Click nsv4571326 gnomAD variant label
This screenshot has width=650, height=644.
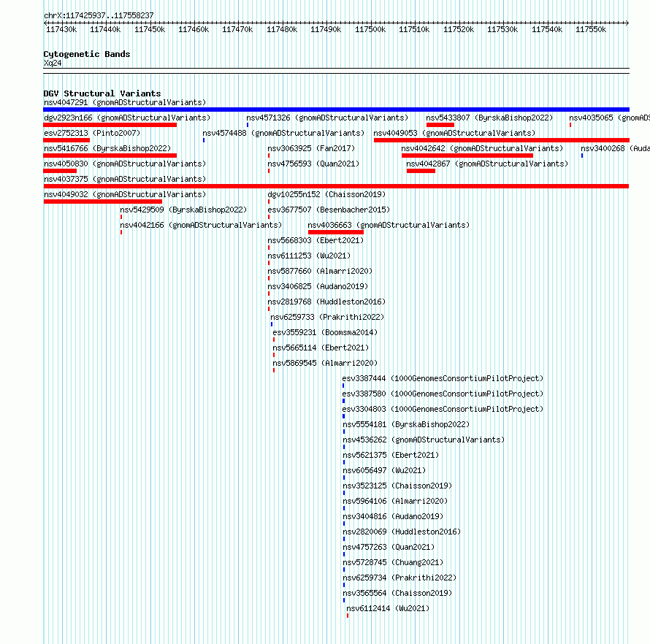tap(327, 118)
